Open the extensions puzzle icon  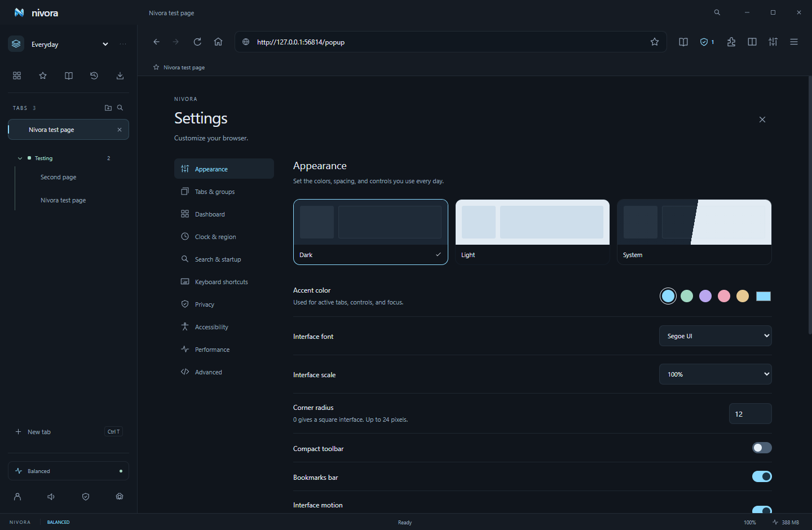point(731,42)
